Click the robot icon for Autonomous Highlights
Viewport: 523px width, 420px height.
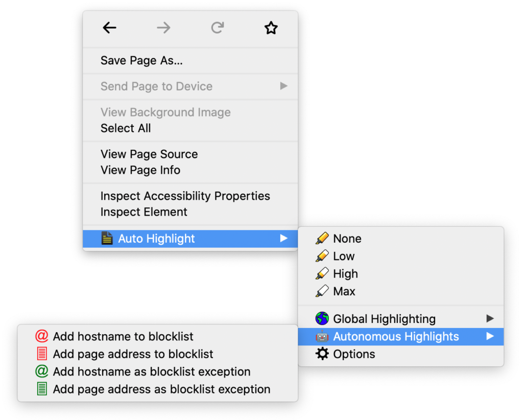pyautogui.click(x=322, y=336)
